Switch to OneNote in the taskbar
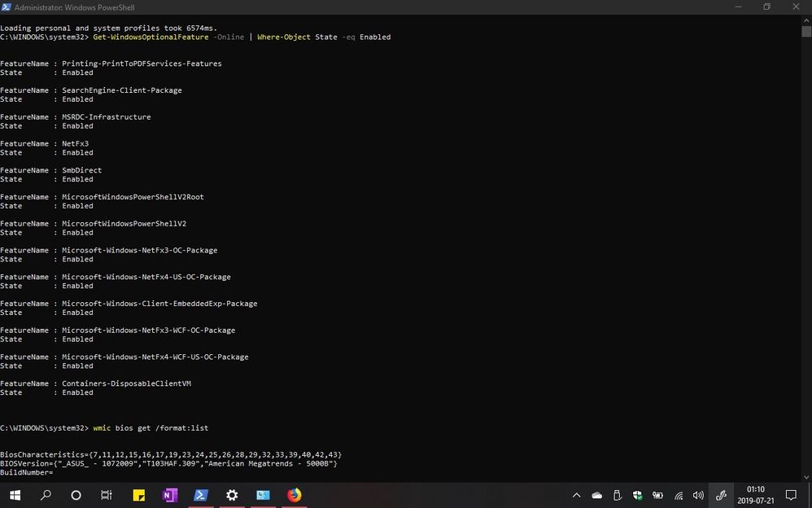Screen dimensions: 812x508 click(170, 495)
